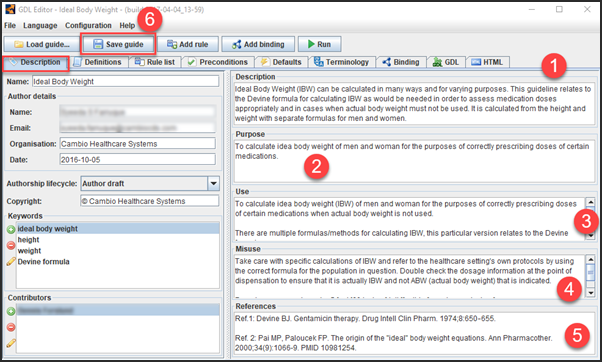This screenshot has width=602, height=362.
Task: Click the author Email field
Action: click(137, 127)
